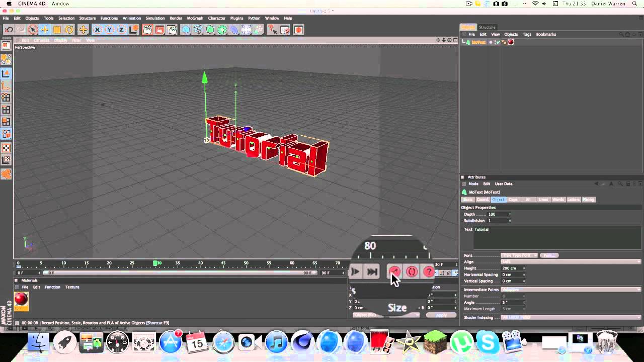Open the HyperNURBS generator icon
The height and width of the screenshot is (362, 644).
tap(210, 30)
